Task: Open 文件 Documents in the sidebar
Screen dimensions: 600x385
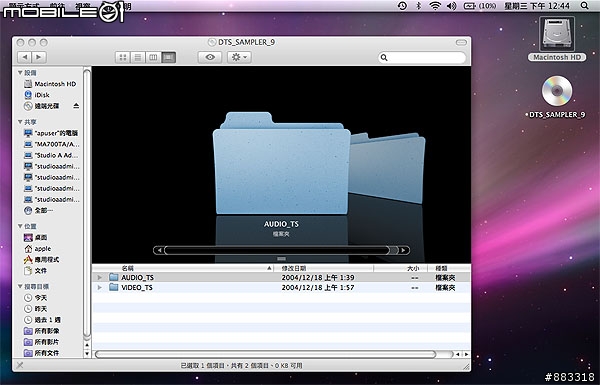Action: [x=35, y=271]
